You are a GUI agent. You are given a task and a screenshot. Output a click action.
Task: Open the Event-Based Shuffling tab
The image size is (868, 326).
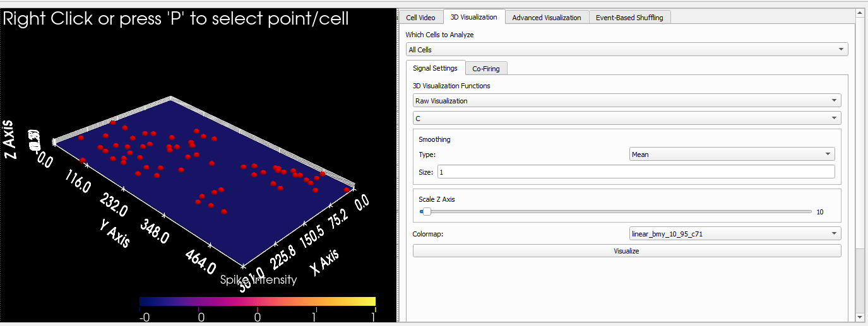(629, 18)
